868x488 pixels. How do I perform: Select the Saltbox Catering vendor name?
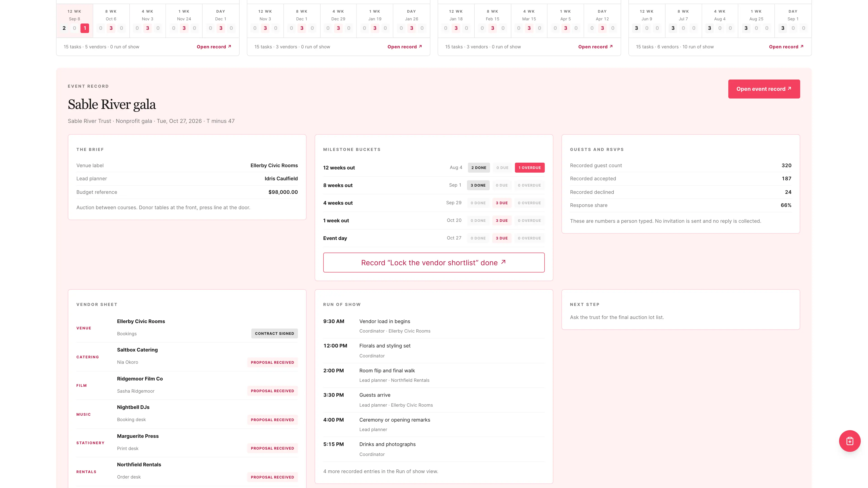137,350
